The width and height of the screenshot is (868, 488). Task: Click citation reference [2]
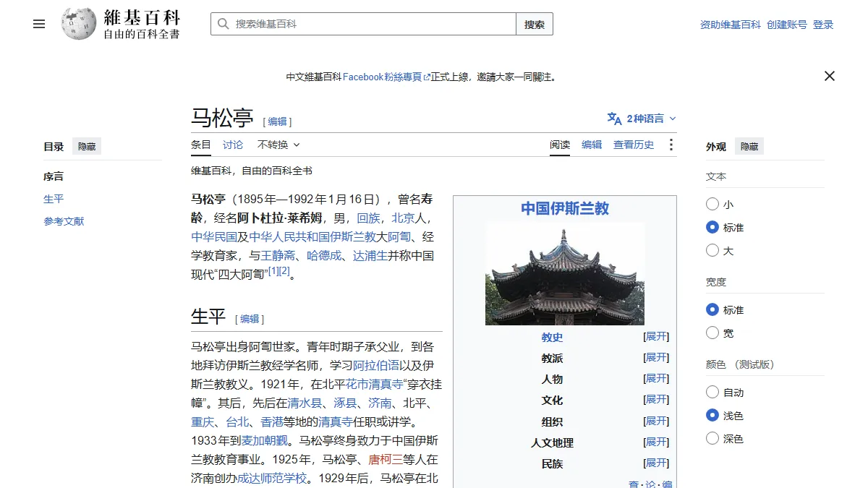284,271
